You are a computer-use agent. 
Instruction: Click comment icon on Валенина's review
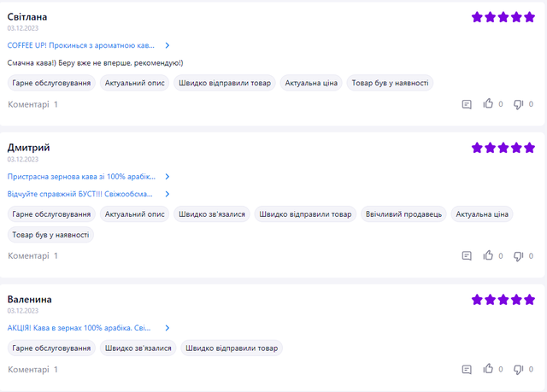pyautogui.click(x=467, y=370)
